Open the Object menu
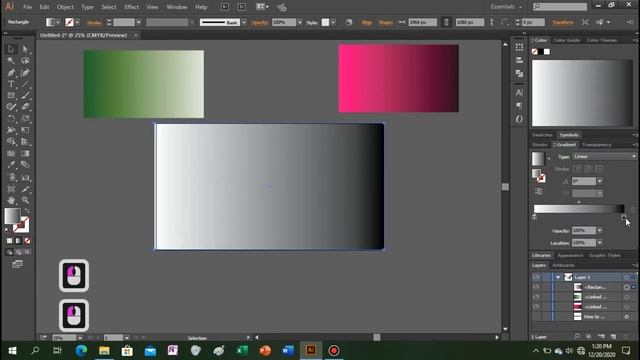This screenshot has width=640, height=360. [65, 7]
